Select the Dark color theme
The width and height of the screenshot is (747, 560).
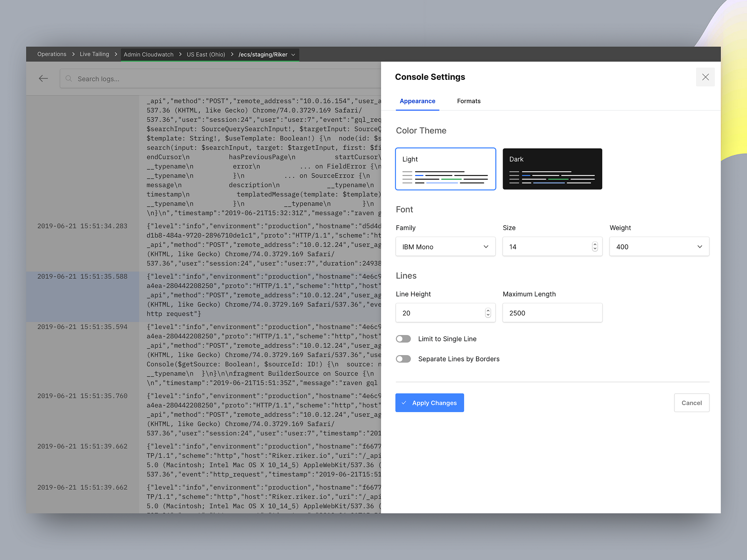click(x=552, y=169)
